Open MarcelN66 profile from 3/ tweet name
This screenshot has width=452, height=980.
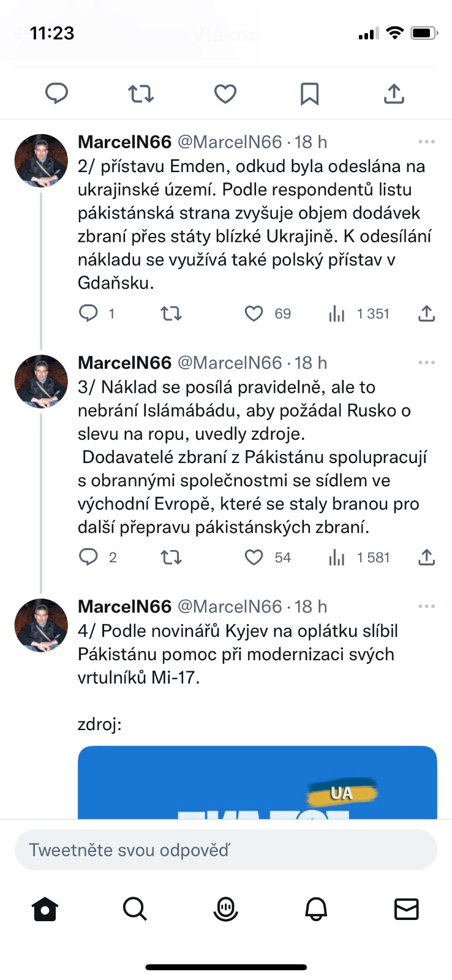tap(124, 363)
